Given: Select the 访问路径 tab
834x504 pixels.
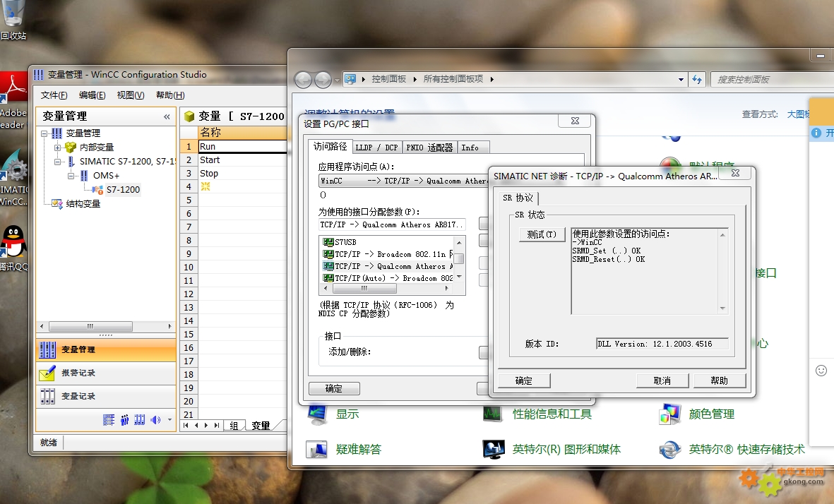Looking at the screenshot, I should click(x=330, y=147).
